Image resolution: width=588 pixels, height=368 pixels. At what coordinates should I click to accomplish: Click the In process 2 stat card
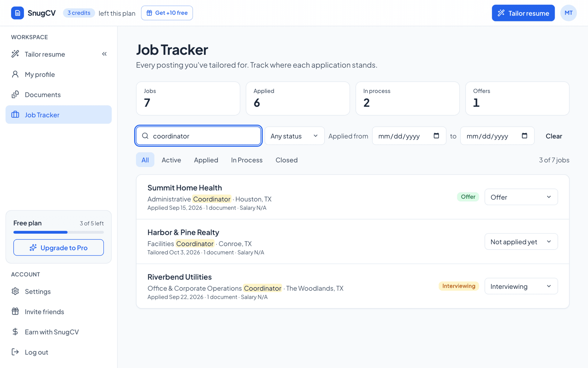[408, 98]
